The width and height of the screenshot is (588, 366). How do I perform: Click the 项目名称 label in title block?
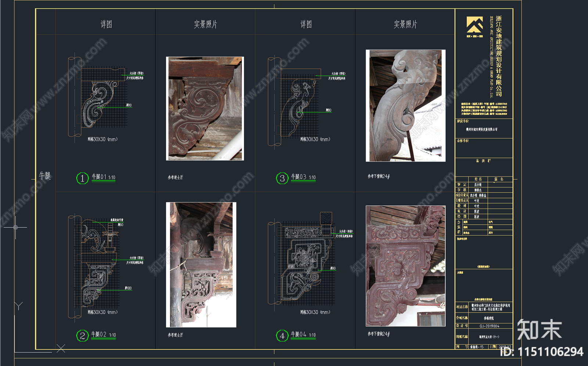pos(462,307)
